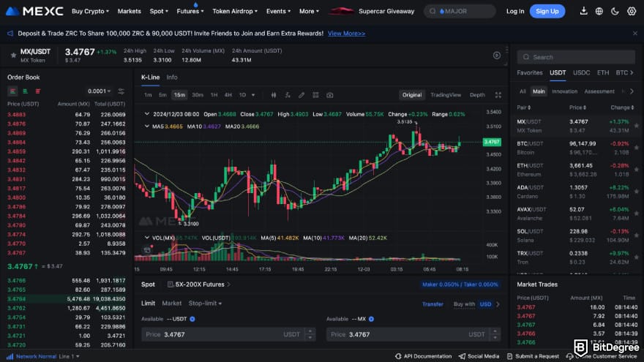644x362 pixels.
Task: Favorite the MX/USDT pair header star
Action: coord(13,55)
